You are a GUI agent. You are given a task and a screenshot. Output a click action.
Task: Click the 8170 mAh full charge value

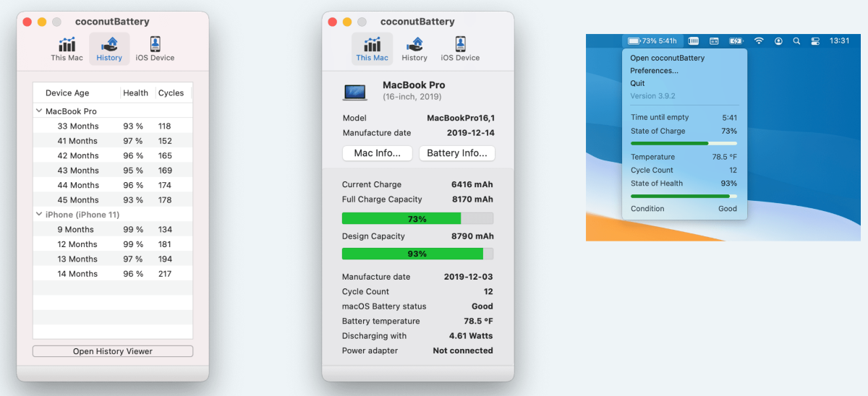[x=472, y=199]
